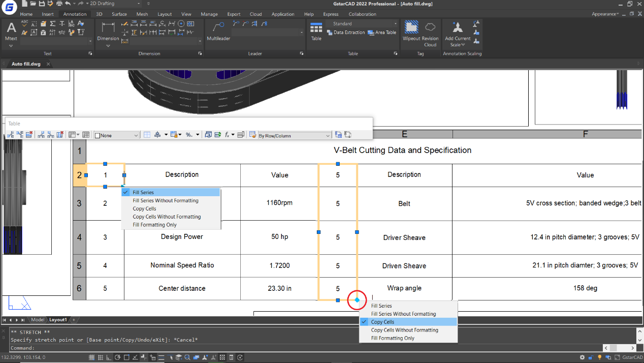644x363 pixels.
Task: Insert row above using the Table toolbar
Action: pyautogui.click(x=10, y=135)
